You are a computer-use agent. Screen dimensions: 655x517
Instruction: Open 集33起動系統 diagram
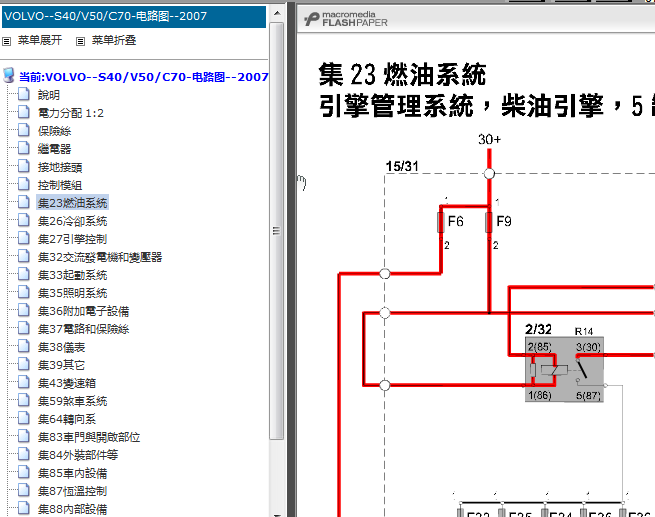pyautogui.click(x=72, y=275)
